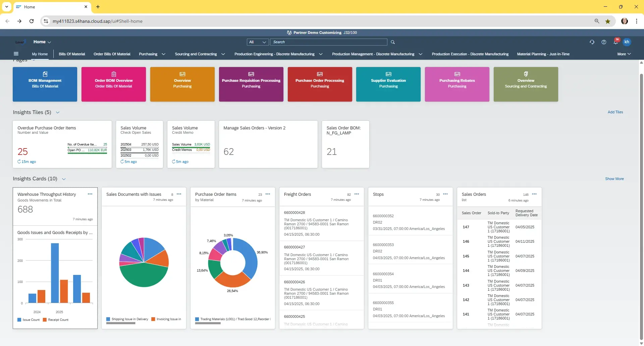
Task: Open Sales Order BOM N_FG_LAMP tile
Action: [345, 145]
